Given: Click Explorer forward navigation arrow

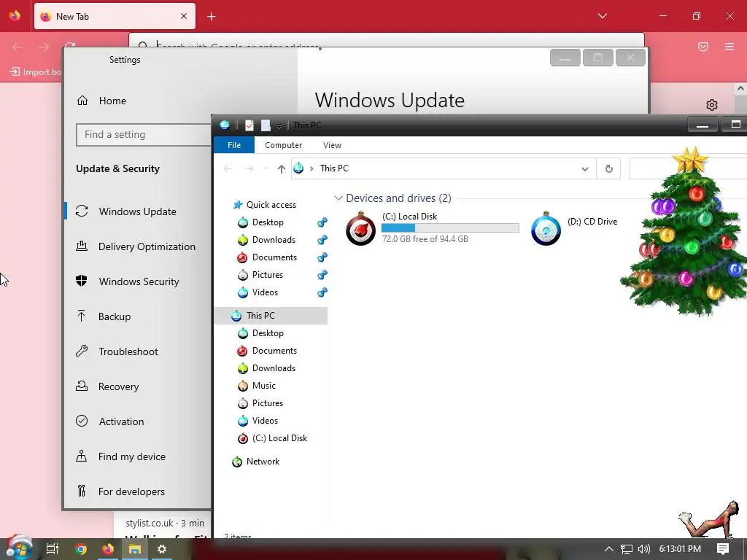Looking at the screenshot, I should coord(249,168).
